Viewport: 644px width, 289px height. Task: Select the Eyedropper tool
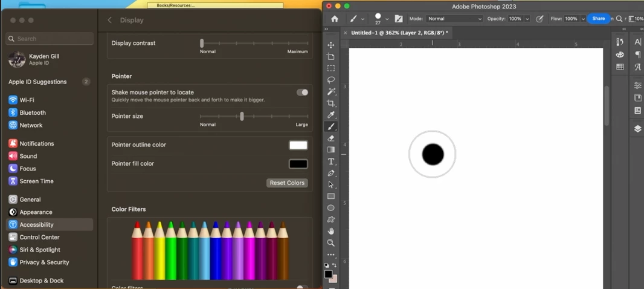tap(330, 115)
